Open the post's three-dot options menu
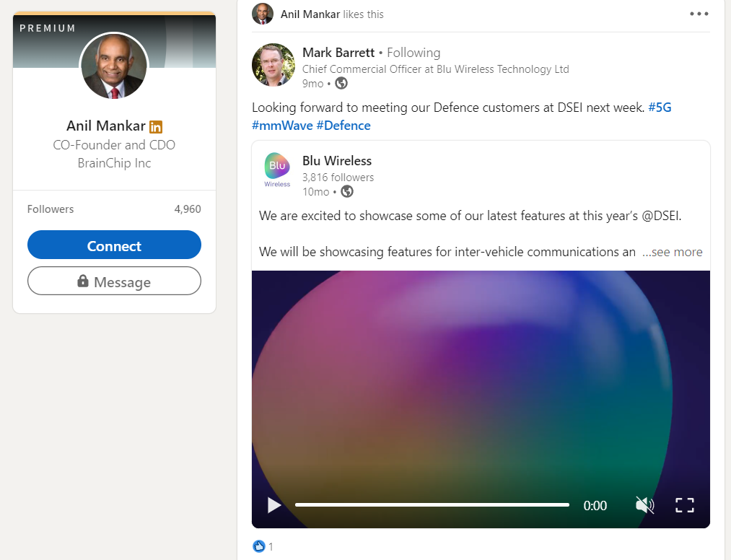 click(x=699, y=14)
